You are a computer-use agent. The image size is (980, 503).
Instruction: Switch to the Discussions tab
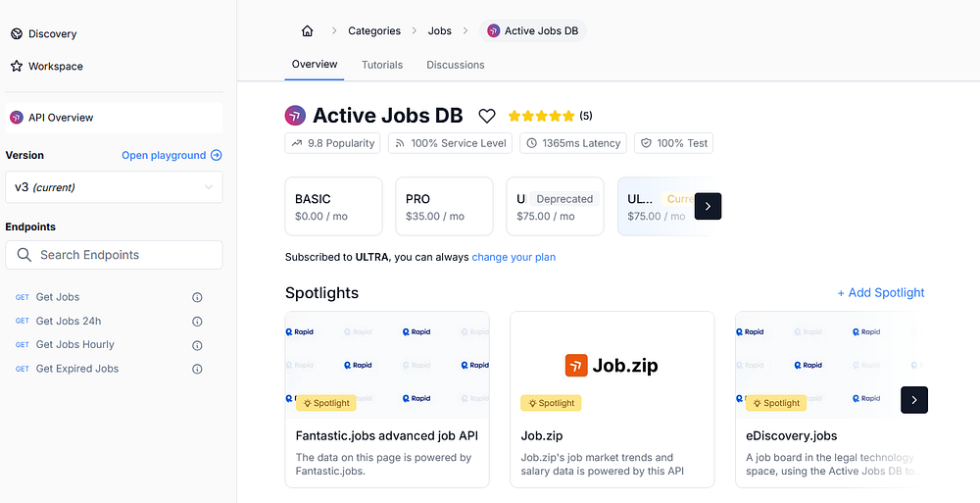pos(455,65)
